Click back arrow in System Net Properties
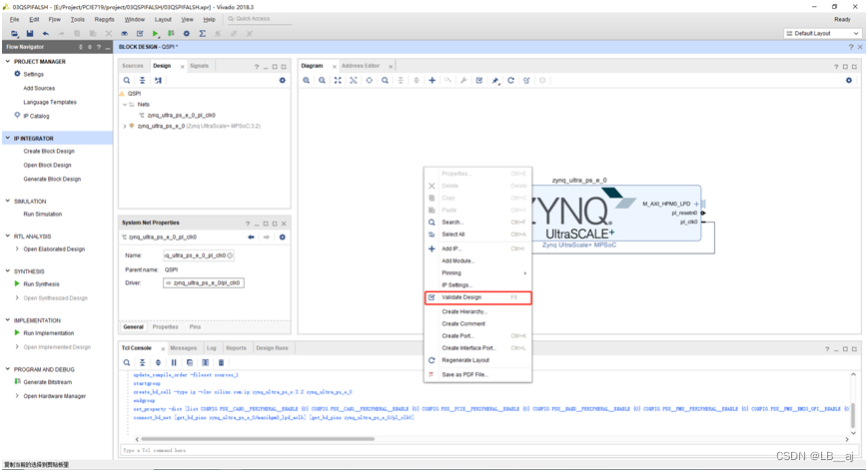 pyautogui.click(x=251, y=236)
